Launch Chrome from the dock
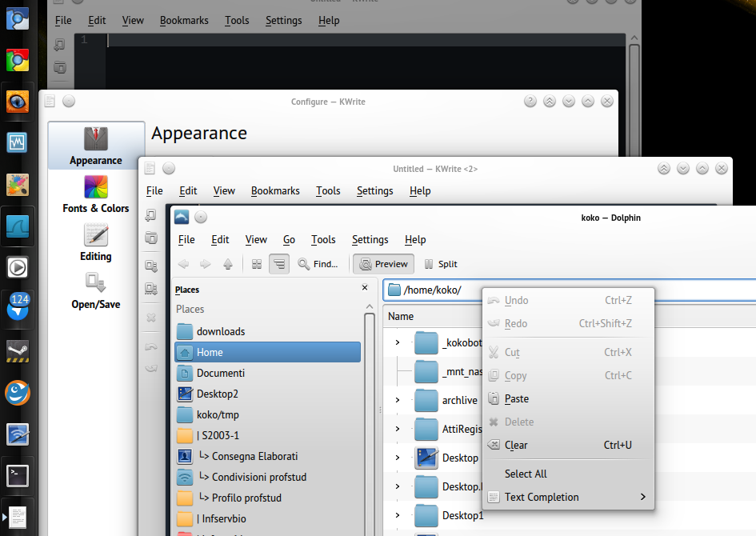Viewport: 756px width, 536px height. (x=18, y=60)
